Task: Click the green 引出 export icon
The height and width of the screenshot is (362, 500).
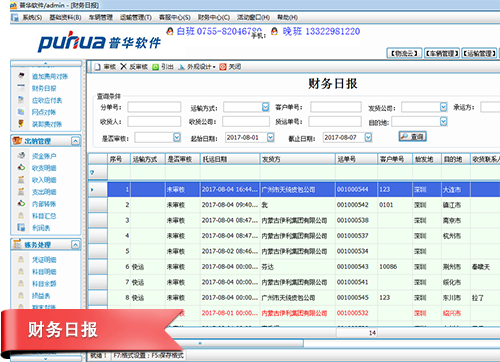Action: point(156,67)
